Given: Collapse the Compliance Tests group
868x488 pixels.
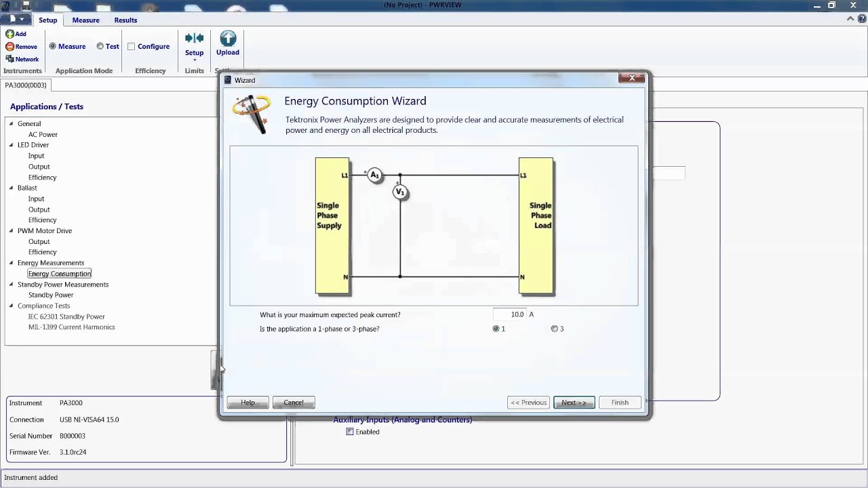Looking at the screenshot, I should point(11,306).
